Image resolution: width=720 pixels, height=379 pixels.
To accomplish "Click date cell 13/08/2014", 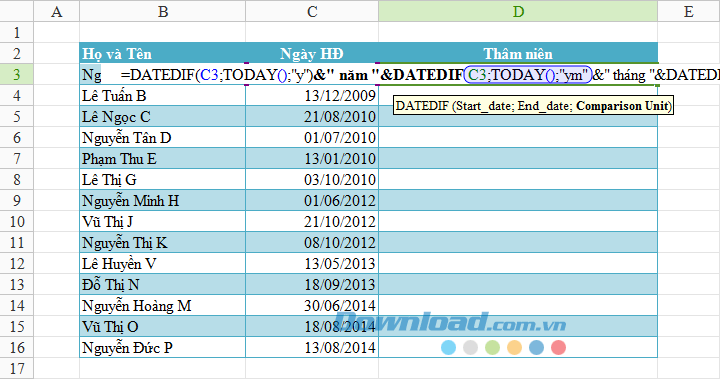I will [312, 348].
